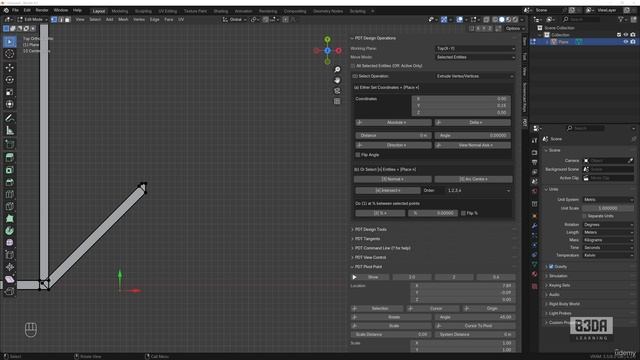Select the Inset Faces tool
Image resolution: width=640 pixels, height=360 pixels.
point(9,170)
